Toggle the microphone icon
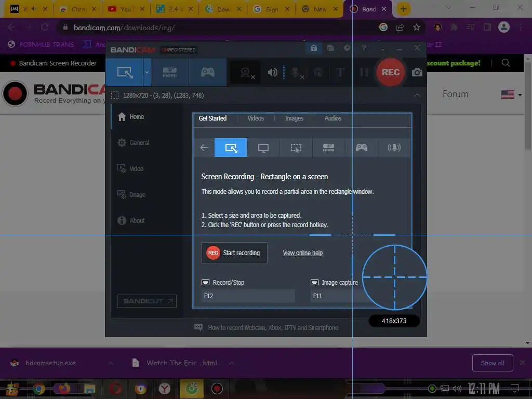The image size is (532, 399). 296,73
